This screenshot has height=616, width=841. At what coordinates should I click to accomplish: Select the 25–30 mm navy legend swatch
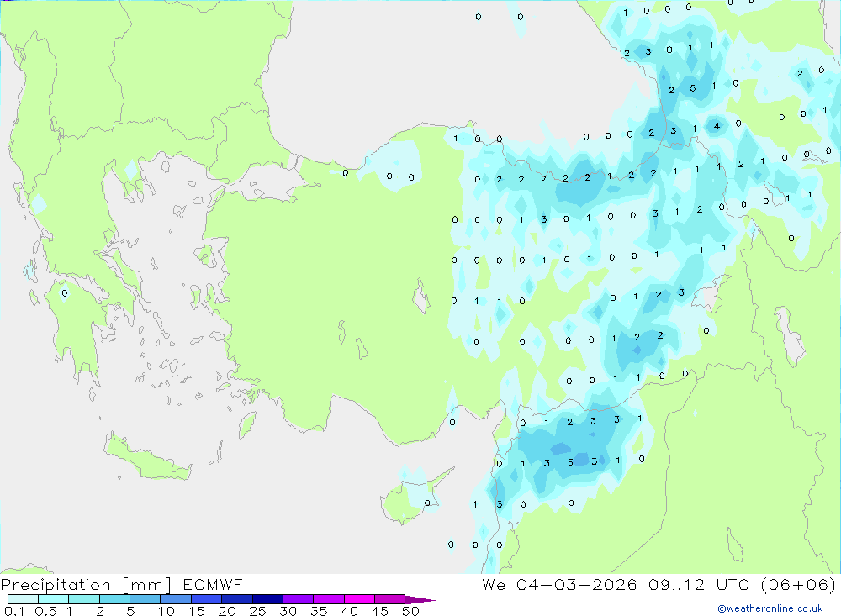pos(267,599)
